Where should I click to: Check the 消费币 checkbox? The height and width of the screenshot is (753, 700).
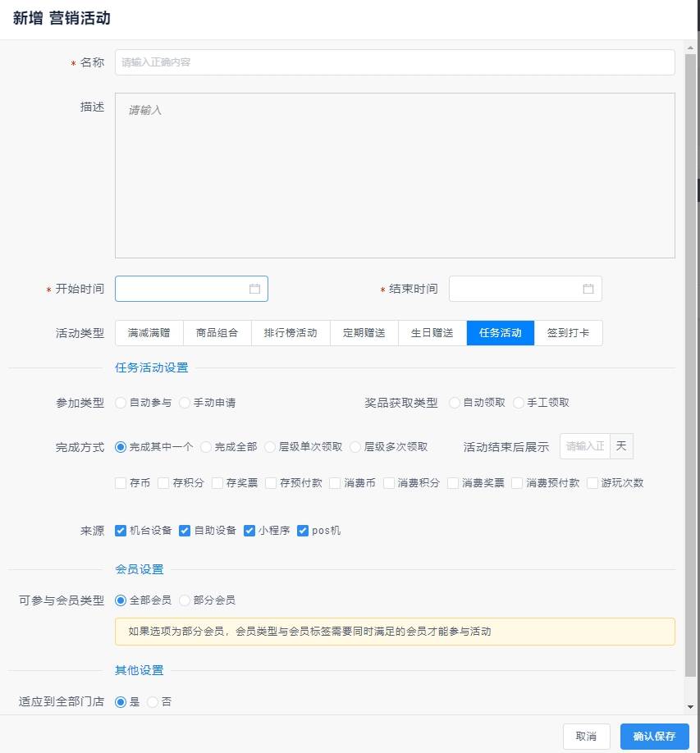(x=335, y=483)
